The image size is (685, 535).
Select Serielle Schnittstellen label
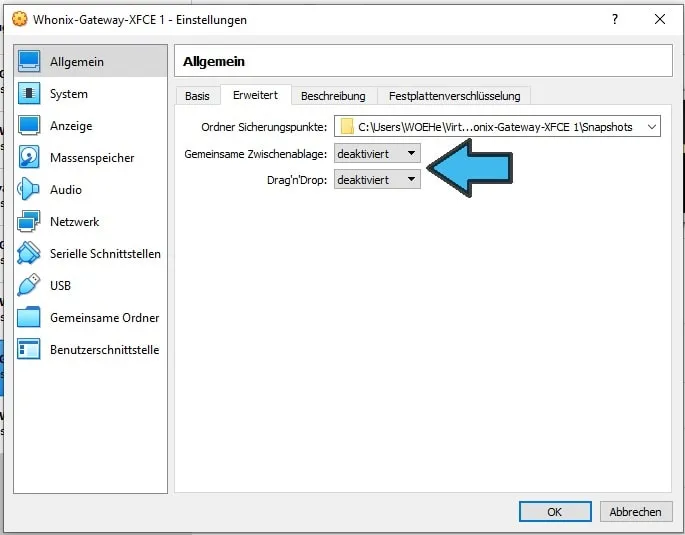[105, 254]
